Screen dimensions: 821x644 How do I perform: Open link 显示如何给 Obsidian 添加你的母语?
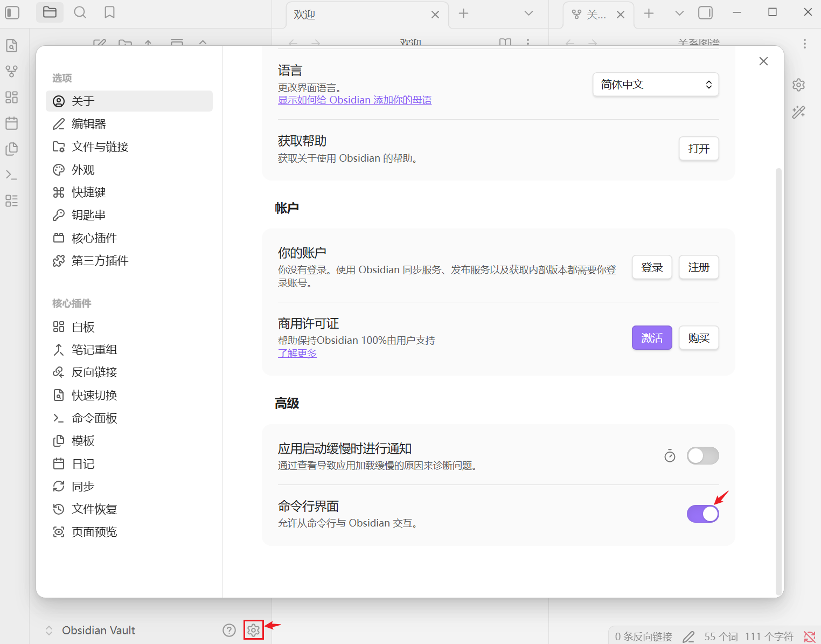(354, 100)
